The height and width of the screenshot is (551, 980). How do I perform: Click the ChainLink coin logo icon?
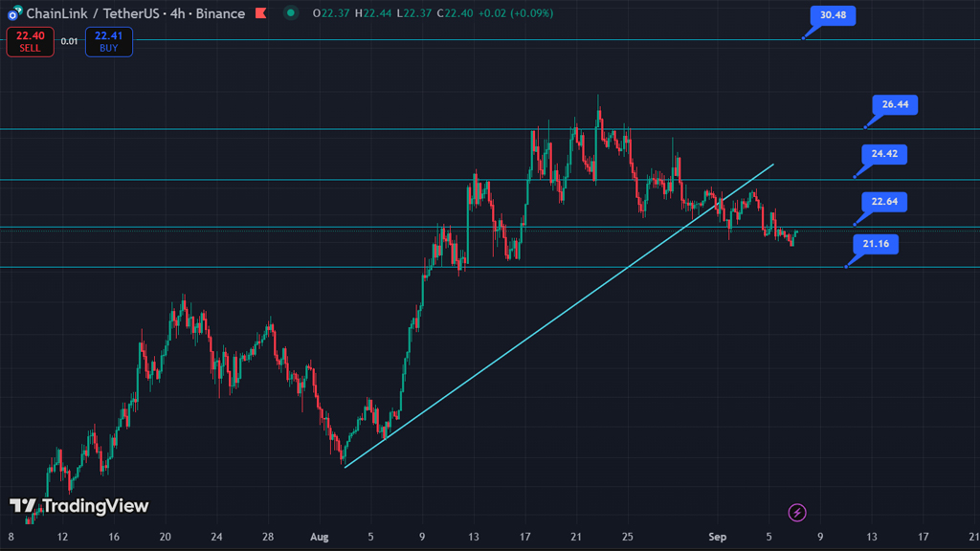[13, 14]
